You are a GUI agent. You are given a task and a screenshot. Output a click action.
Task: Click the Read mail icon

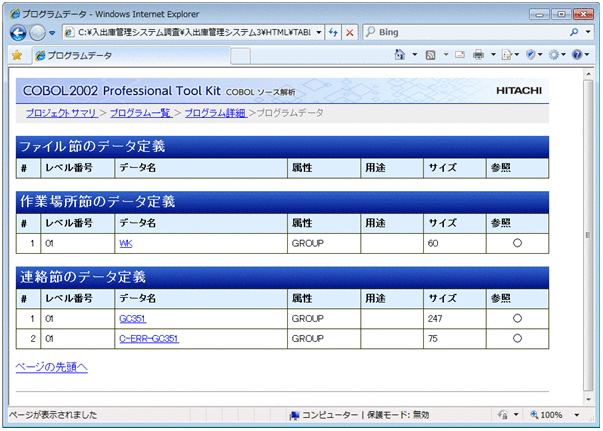pos(460,55)
